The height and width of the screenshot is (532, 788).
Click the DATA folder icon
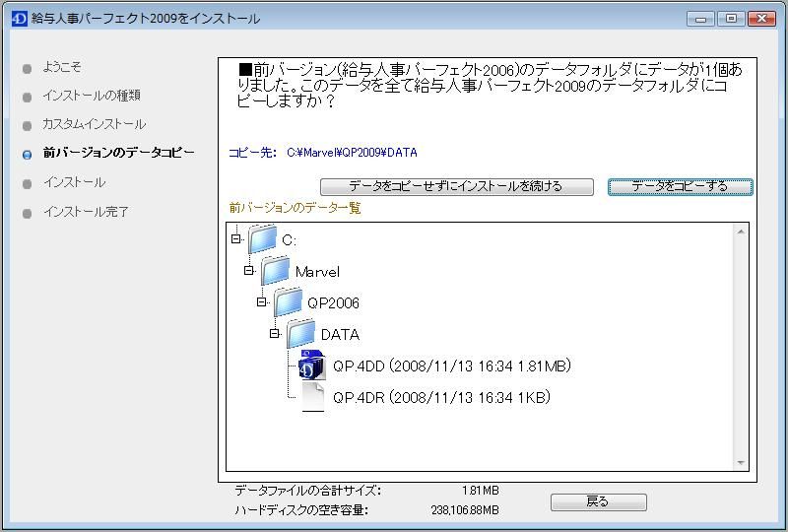(301, 334)
